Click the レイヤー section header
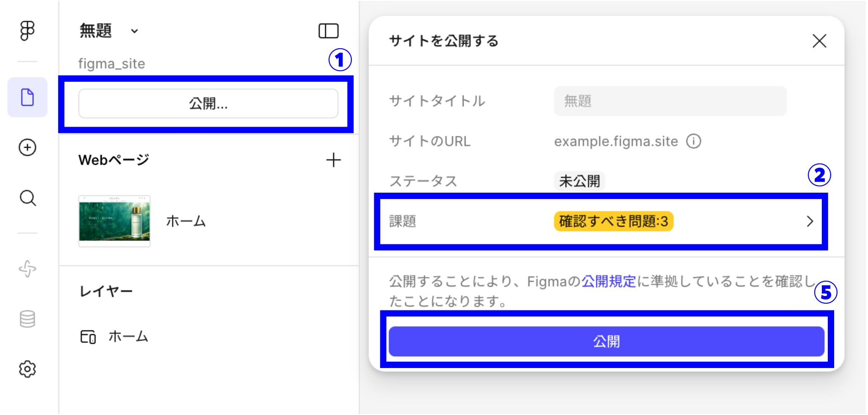 (105, 290)
